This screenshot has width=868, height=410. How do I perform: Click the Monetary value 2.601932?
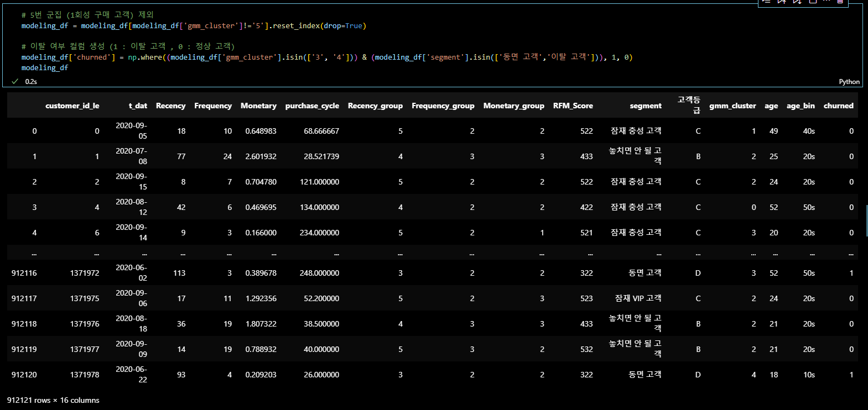261,156
